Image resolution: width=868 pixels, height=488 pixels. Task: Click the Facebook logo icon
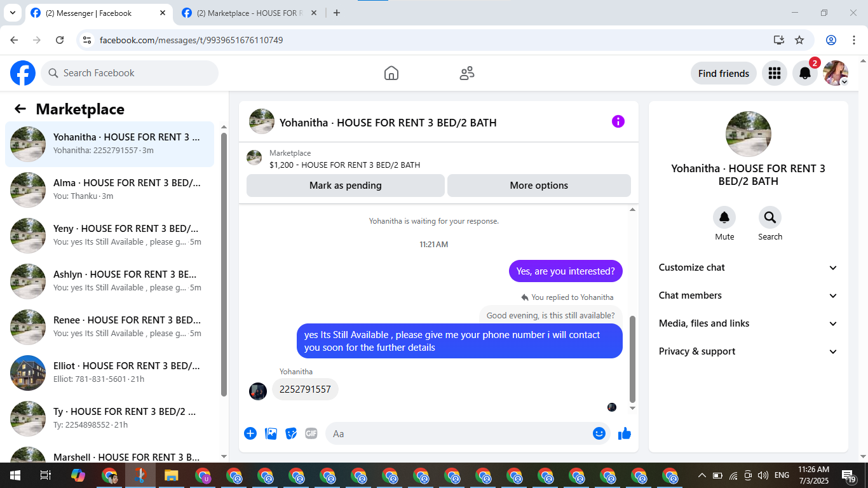pos(23,73)
